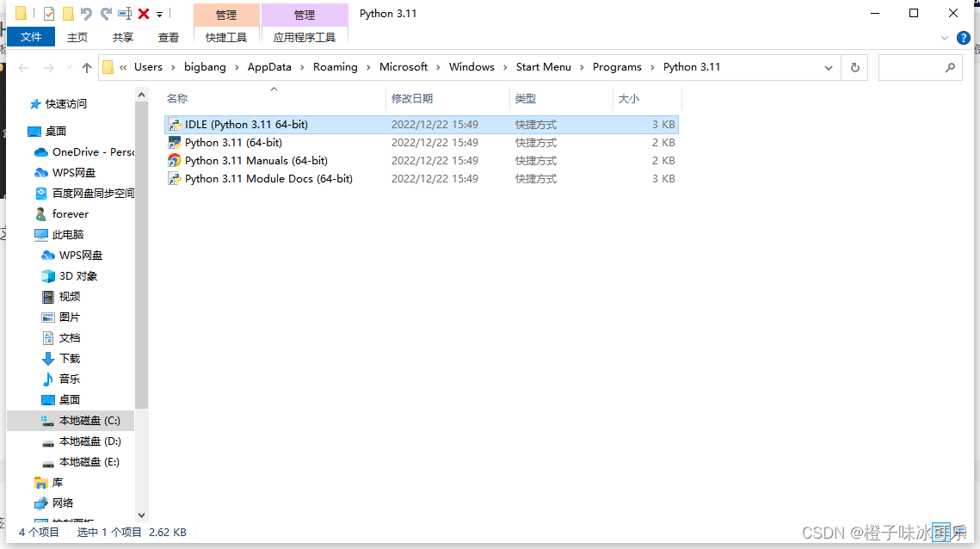Click the 快速访问 star icon
The image size is (980, 549).
pos(35,104)
